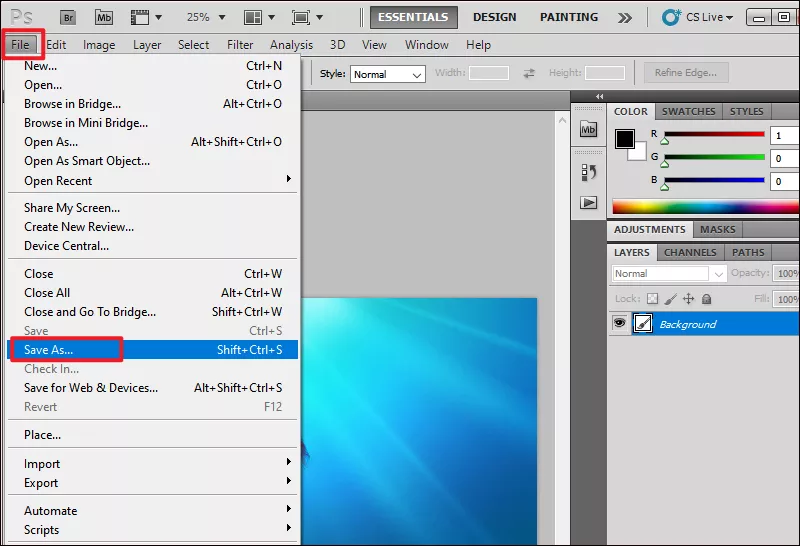Image resolution: width=800 pixels, height=546 pixels.
Task: Toggle Lock position move icon
Action: [x=689, y=299]
